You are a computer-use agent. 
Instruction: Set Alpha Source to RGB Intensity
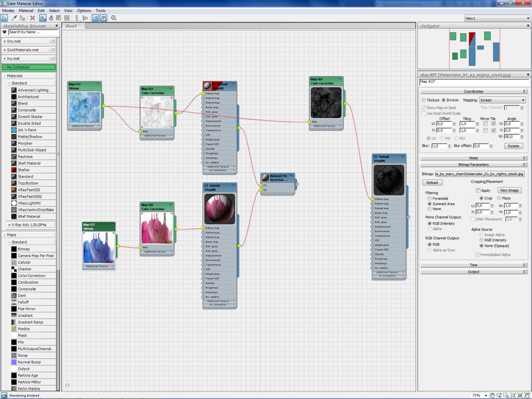click(482, 240)
